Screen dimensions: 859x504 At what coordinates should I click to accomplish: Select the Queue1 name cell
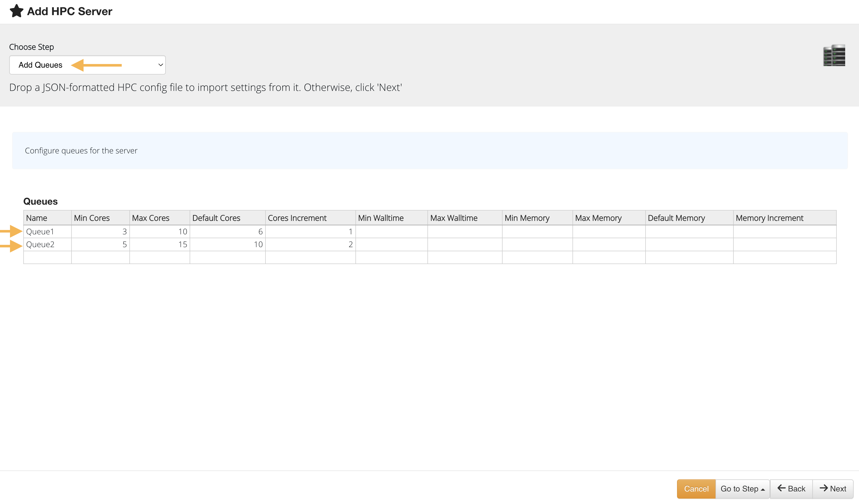click(47, 232)
